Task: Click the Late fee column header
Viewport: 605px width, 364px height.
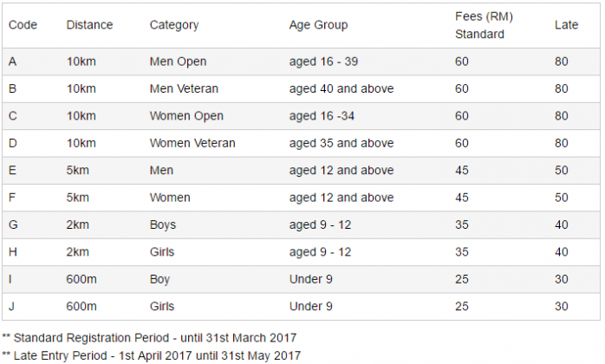Action: (566, 25)
